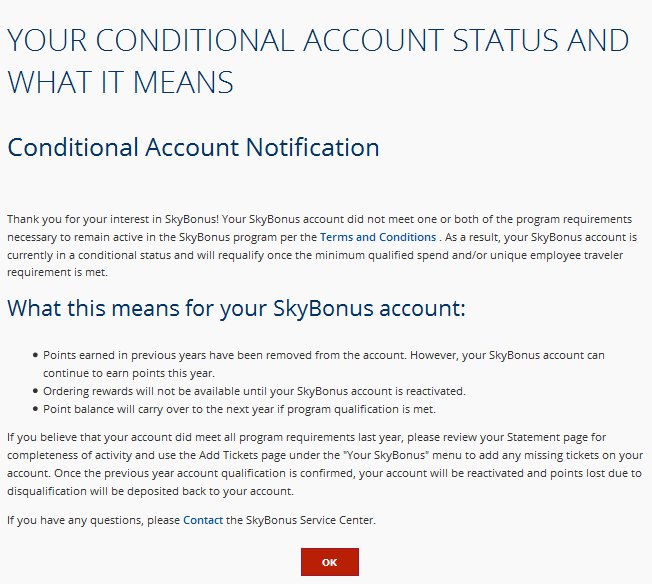Viewport: 652px width, 584px height.
Task: Click the 'What this means for your SkyBonus account' heading
Action: click(x=236, y=307)
